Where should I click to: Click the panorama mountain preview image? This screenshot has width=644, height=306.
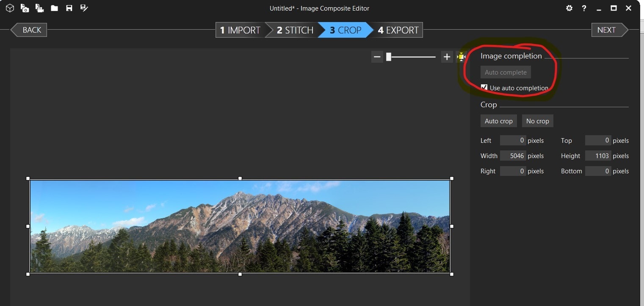coord(240,226)
